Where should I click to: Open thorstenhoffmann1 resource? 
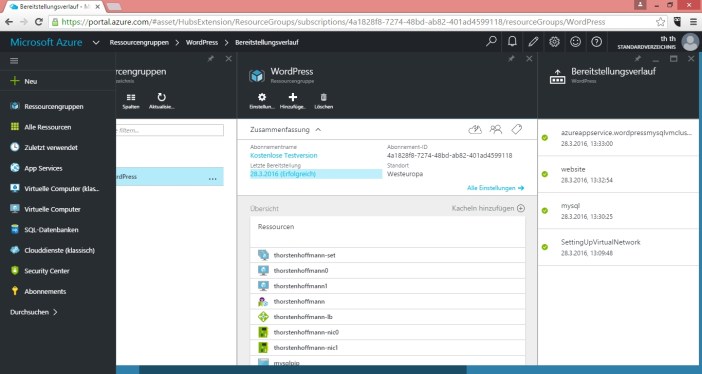pos(387,286)
